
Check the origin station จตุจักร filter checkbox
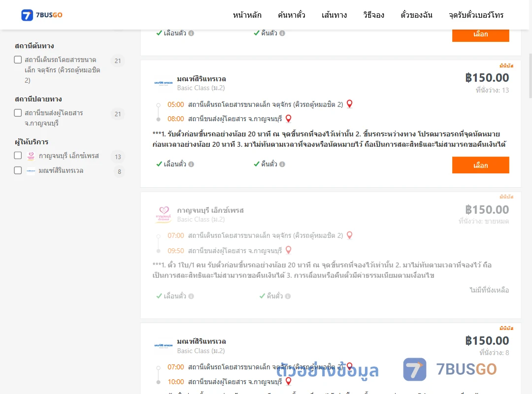pos(18,60)
